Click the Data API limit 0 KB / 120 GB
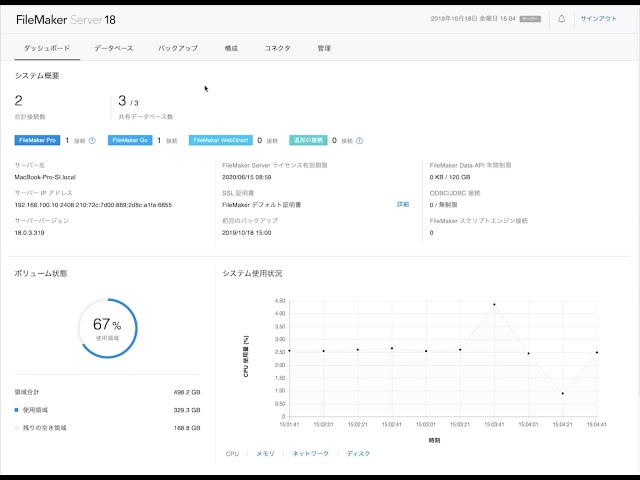 tap(450, 177)
